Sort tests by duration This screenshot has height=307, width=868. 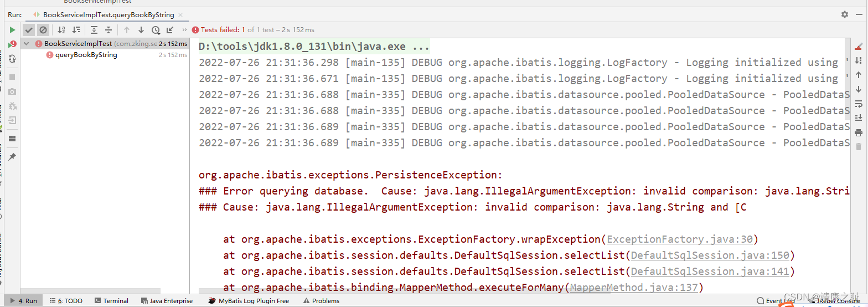tap(76, 30)
